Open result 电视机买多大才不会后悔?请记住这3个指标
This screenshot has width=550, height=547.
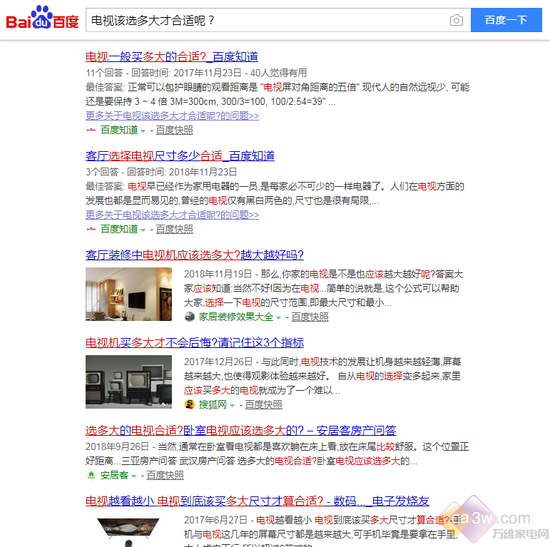195,342
